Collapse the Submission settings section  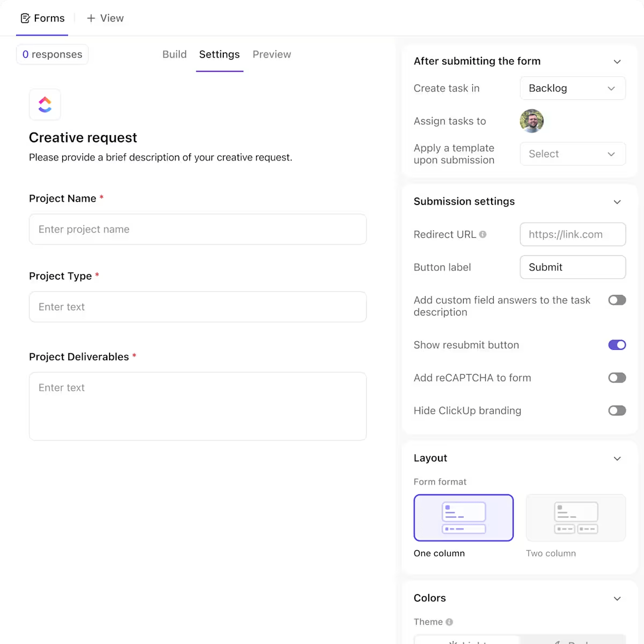(617, 202)
